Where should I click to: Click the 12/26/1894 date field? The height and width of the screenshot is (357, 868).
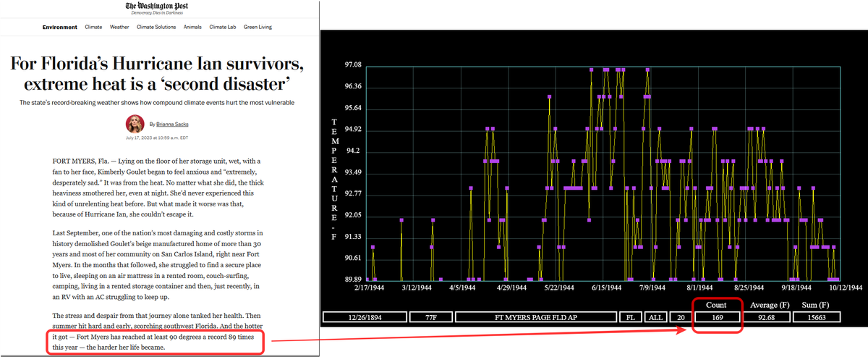click(364, 317)
